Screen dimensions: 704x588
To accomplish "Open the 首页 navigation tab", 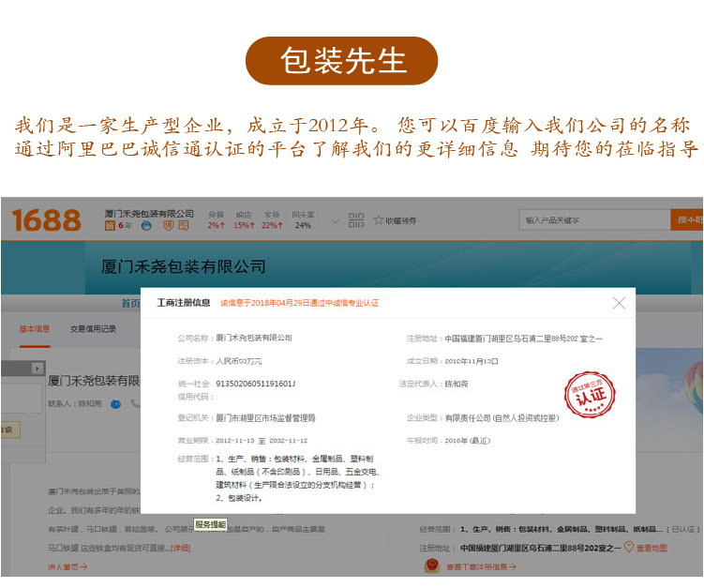I will point(130,303).
